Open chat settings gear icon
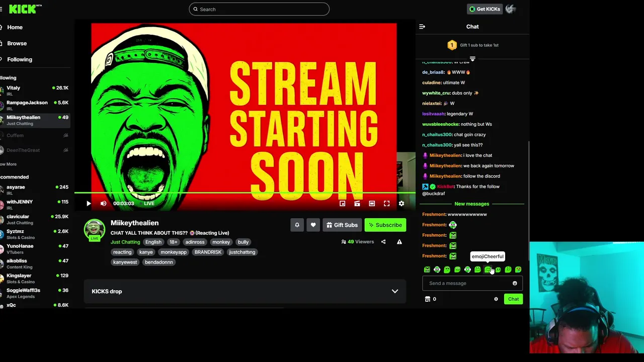Image resolution: width=644 pixels, height=362 pixels. coord(496,299)
